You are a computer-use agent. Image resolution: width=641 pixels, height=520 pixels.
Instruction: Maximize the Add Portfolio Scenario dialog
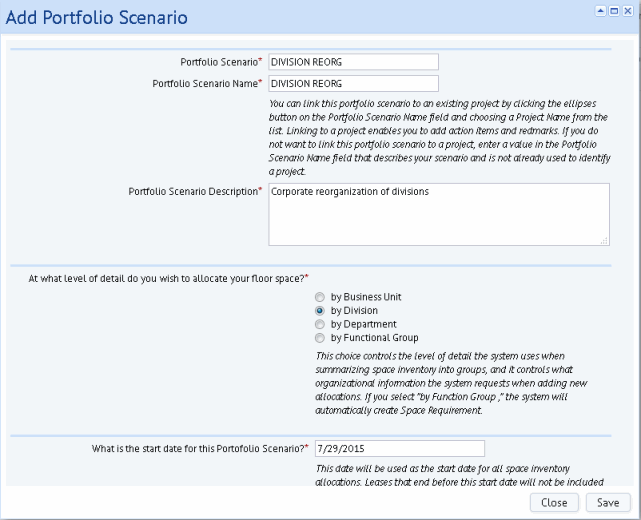tap(613, 11)
